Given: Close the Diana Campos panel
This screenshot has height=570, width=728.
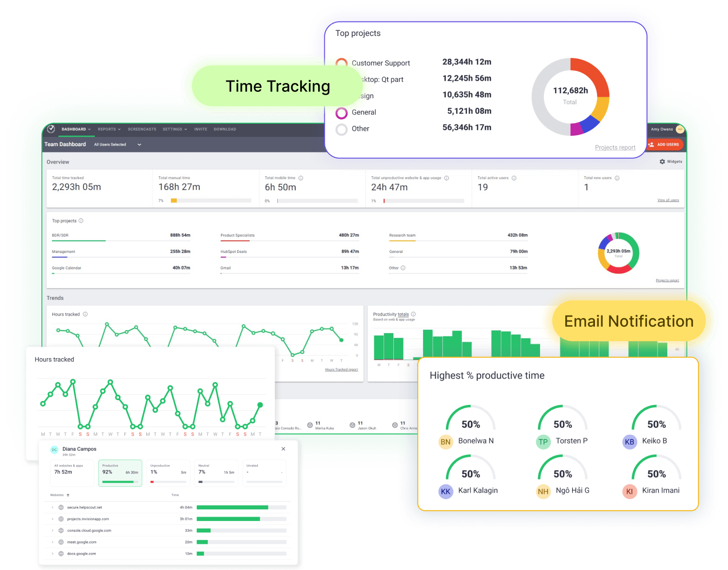Looking at the screenshot, I should [284, 449].
